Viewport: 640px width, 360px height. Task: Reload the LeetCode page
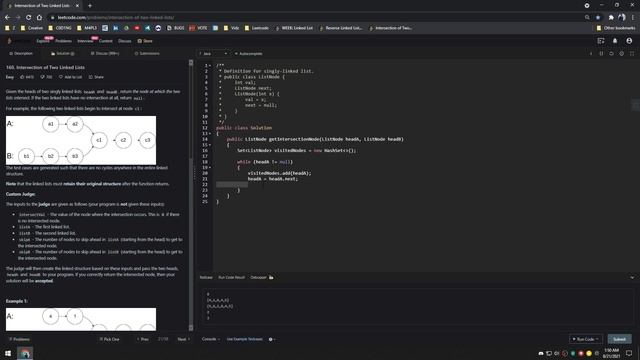[28, 18]
